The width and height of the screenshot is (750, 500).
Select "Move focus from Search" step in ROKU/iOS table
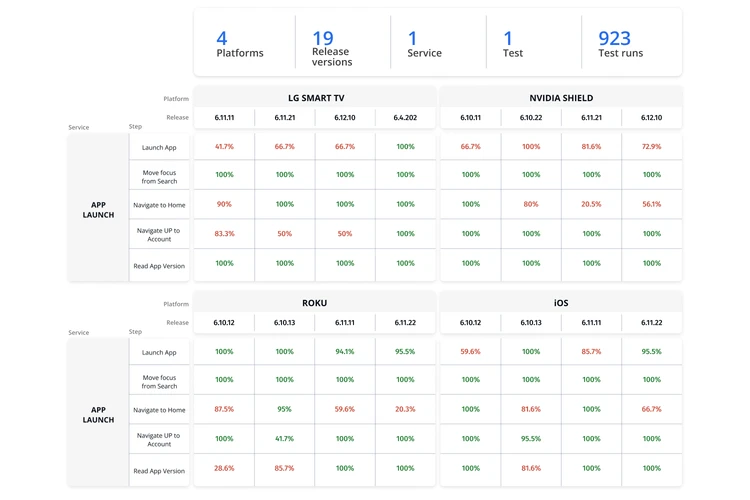point(159,382)
